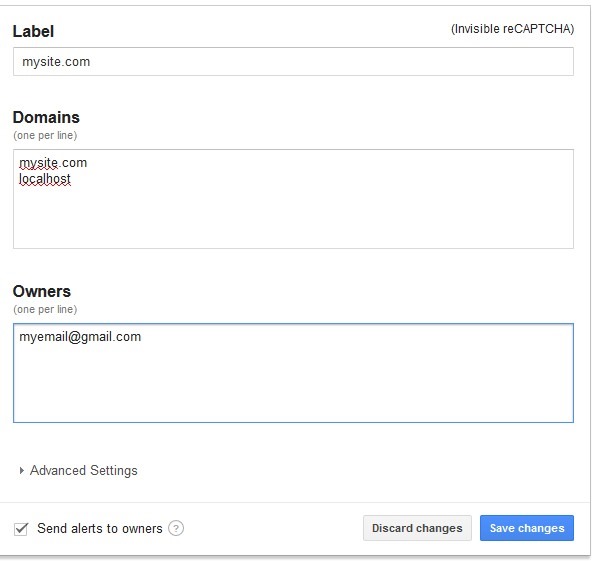
Task: Click one per line hint under Owners
Action: pos(45,309)
